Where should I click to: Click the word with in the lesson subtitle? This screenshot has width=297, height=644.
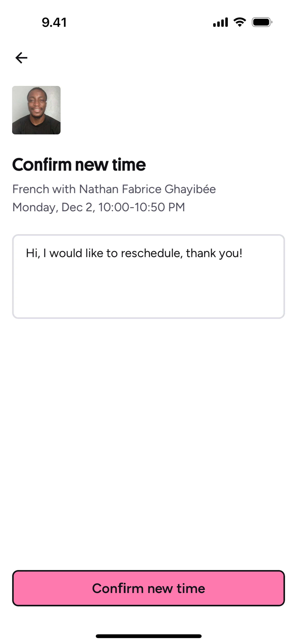coord(64,189)
